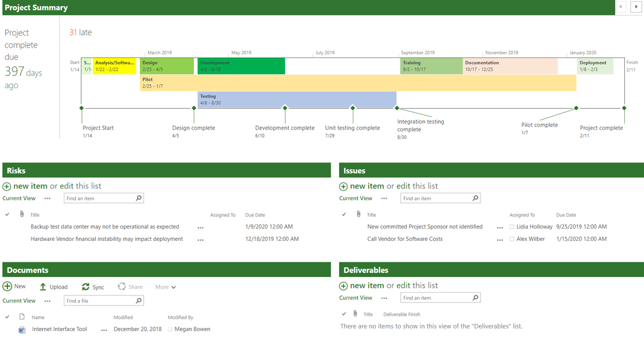Open the Internet Interface Tool file icon

[22, 330]
